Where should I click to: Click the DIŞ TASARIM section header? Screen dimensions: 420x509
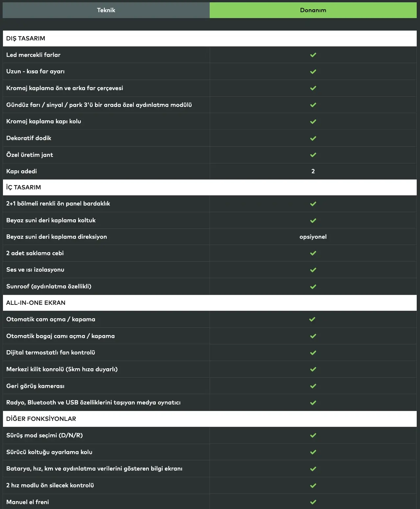26,38
